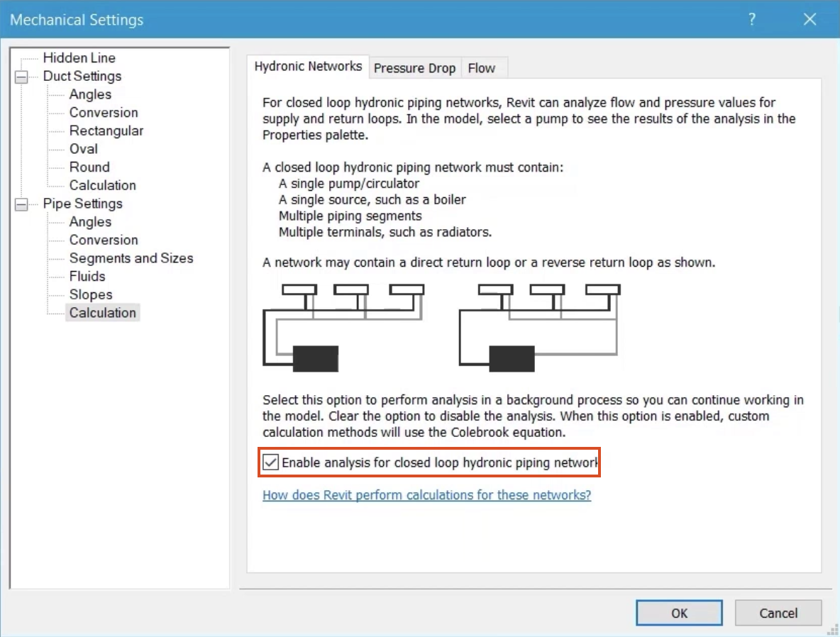Click the 'Mechanical Settings' title text
This screenshot has height=637, width=840.
77,20
